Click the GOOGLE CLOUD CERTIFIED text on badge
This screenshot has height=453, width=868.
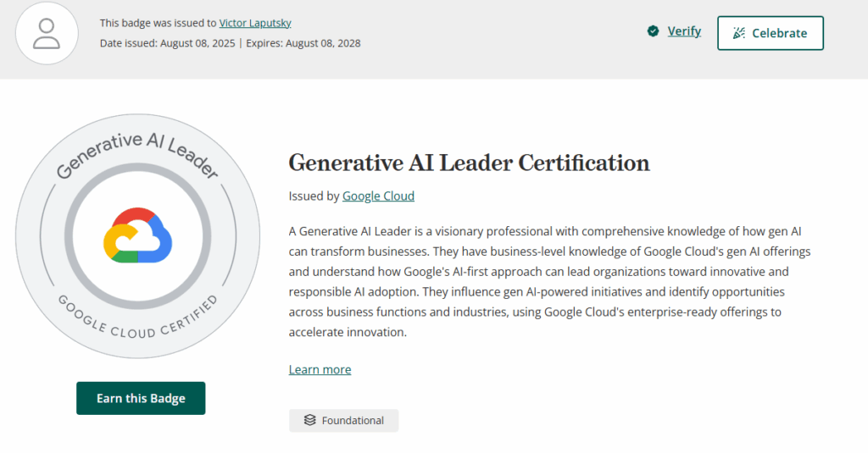tap(138, 320)
